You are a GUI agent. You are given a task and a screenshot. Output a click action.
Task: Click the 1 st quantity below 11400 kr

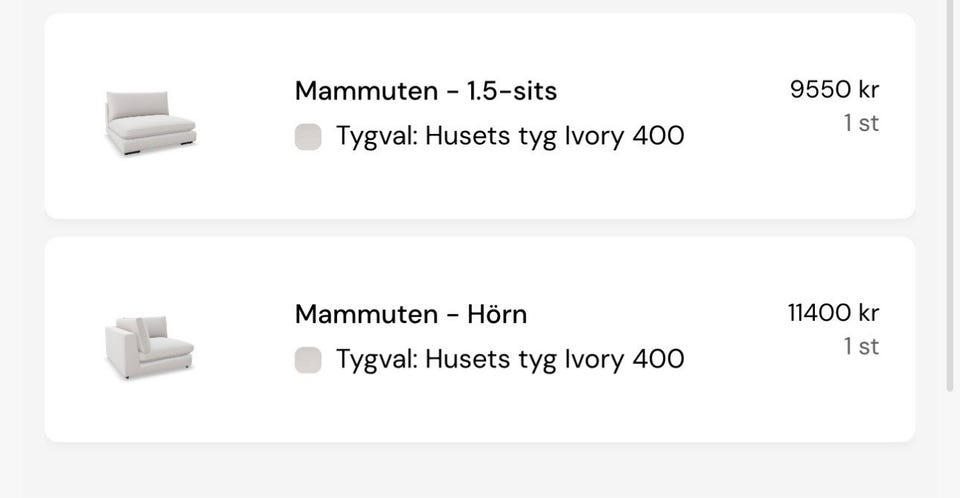pyautogui.click(x=861, y=347)
